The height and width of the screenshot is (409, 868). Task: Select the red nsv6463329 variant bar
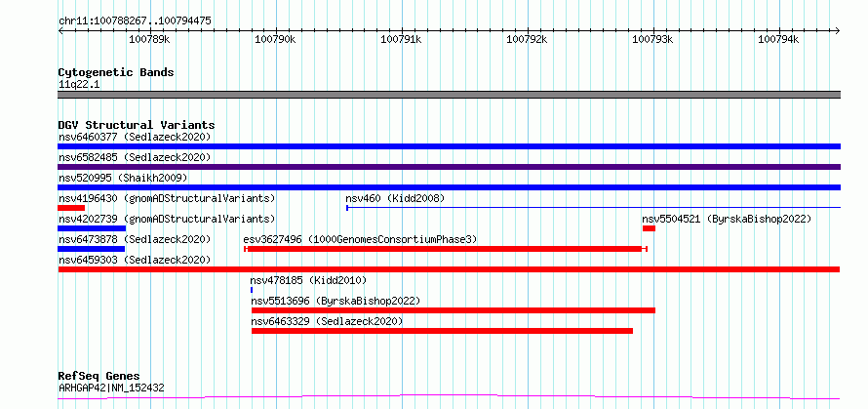click(x=443, y=331)
